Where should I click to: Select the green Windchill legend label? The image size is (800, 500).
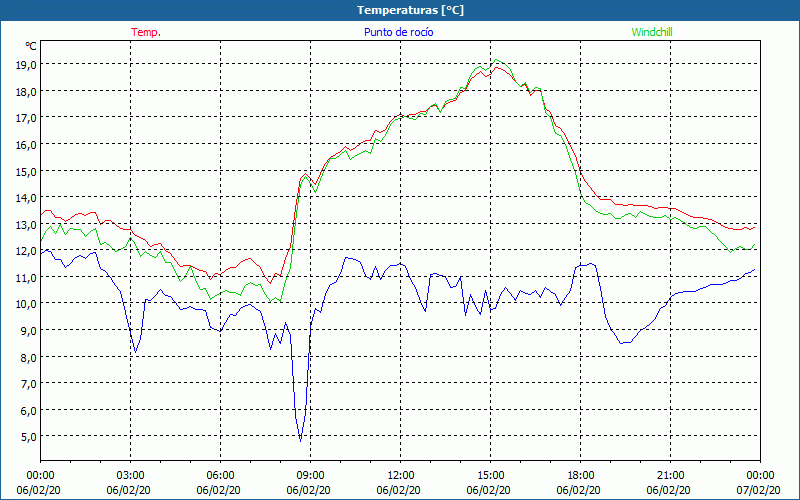tap(652, 32)
